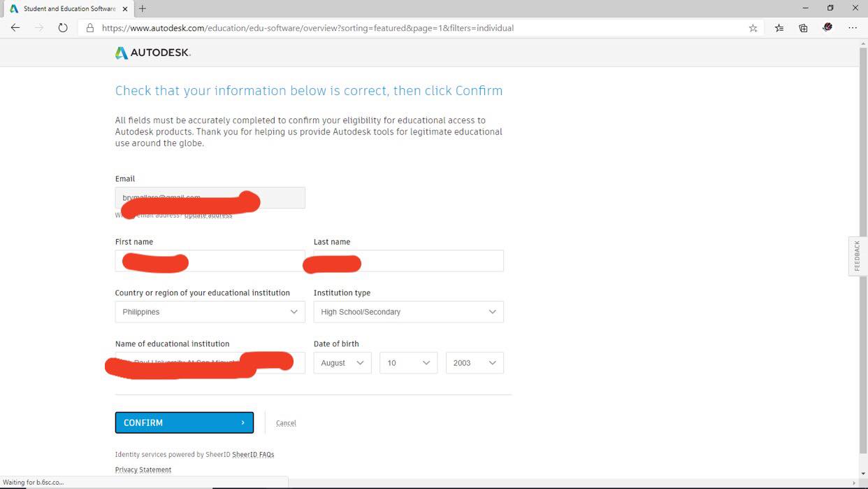Screen dimensions: 868x489
Task: Click the Cancel link
Action: 286,423
